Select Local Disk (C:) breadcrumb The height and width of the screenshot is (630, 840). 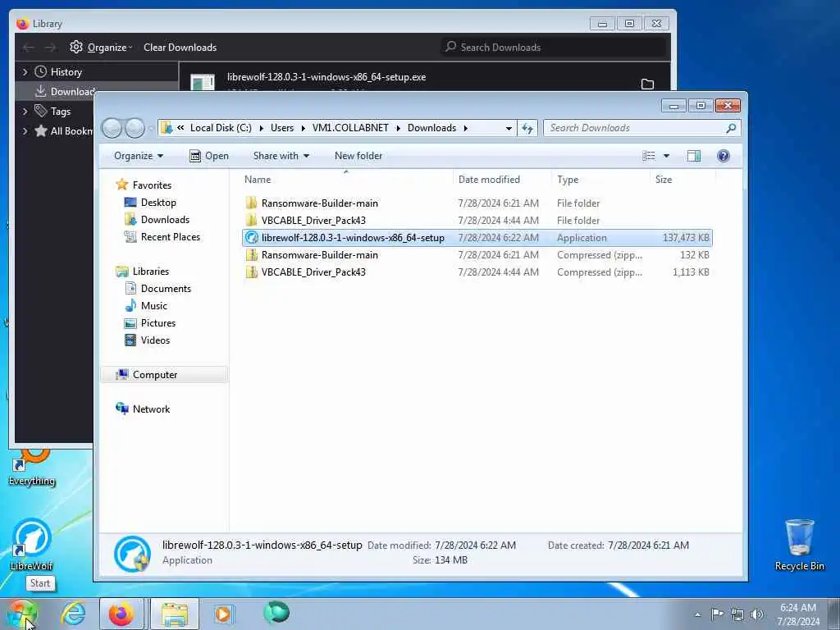tap(221, 128)
